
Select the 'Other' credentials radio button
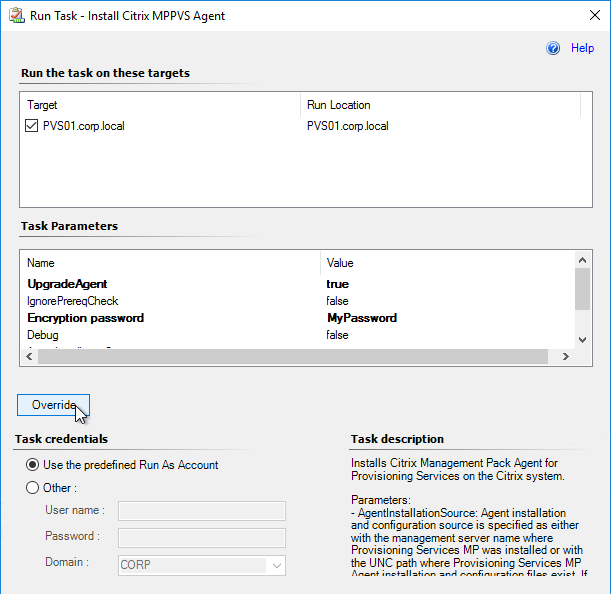click(32, 488)
